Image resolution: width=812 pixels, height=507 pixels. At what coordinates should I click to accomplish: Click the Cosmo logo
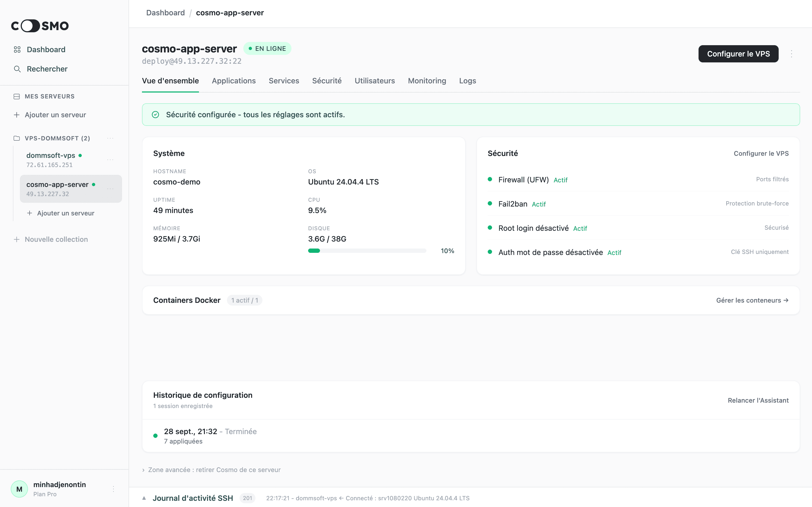click(40, 26)
